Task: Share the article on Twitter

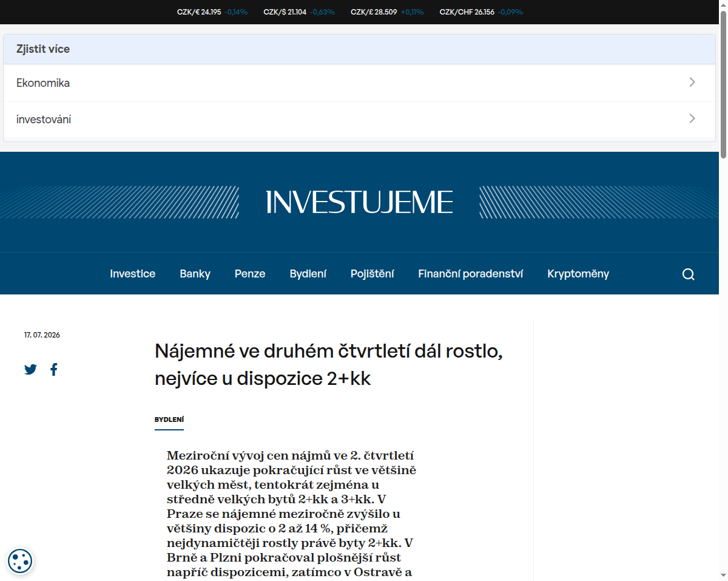Action: click(x=30, y=369)
